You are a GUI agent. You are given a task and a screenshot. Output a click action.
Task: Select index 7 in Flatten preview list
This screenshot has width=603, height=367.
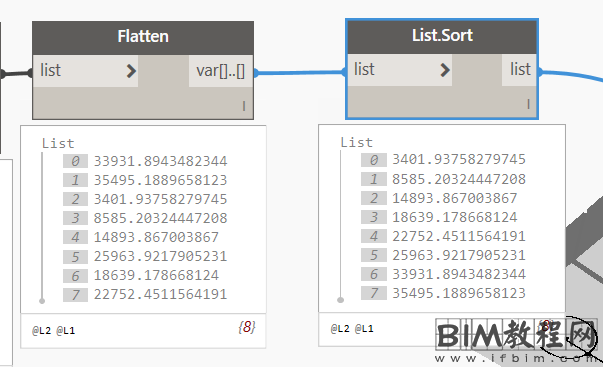(x=75, y=295)
